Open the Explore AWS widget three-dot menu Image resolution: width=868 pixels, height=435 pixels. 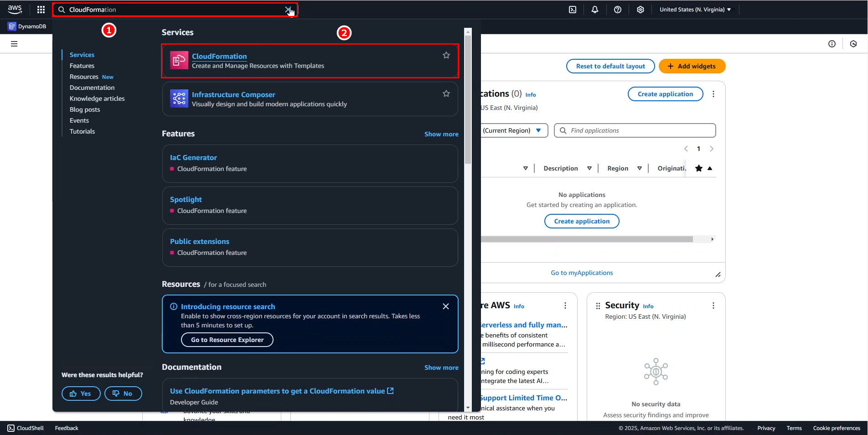565,306
